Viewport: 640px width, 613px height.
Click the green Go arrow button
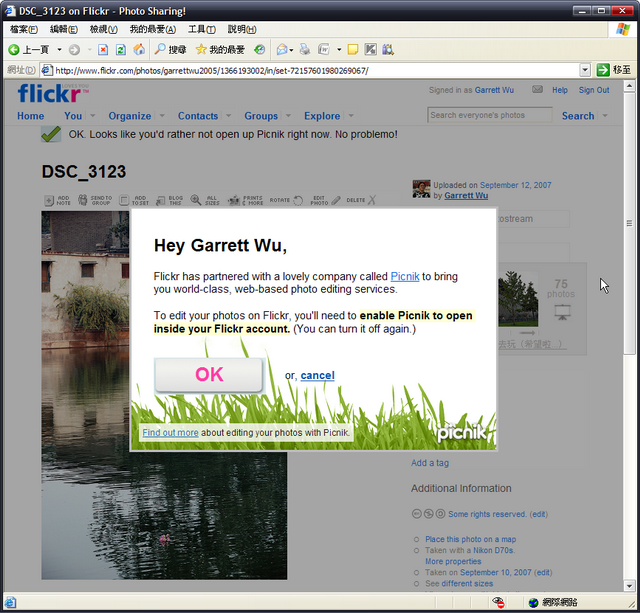[603, 70]
